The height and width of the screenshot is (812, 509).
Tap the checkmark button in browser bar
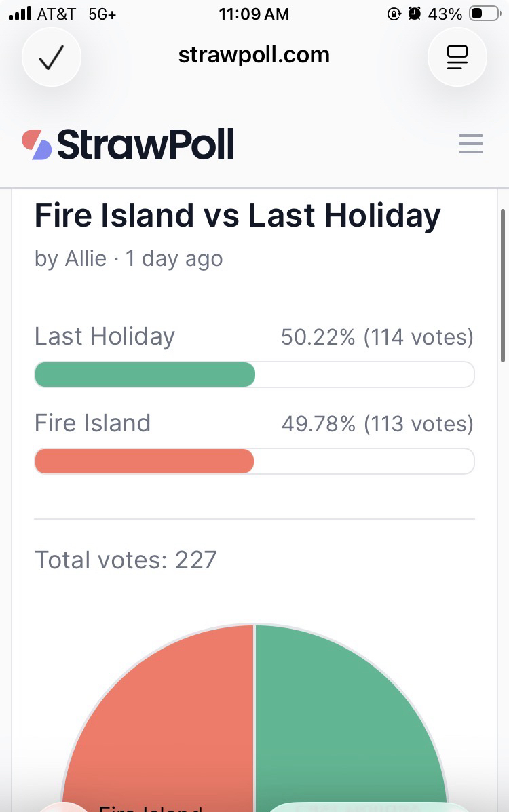52,58
